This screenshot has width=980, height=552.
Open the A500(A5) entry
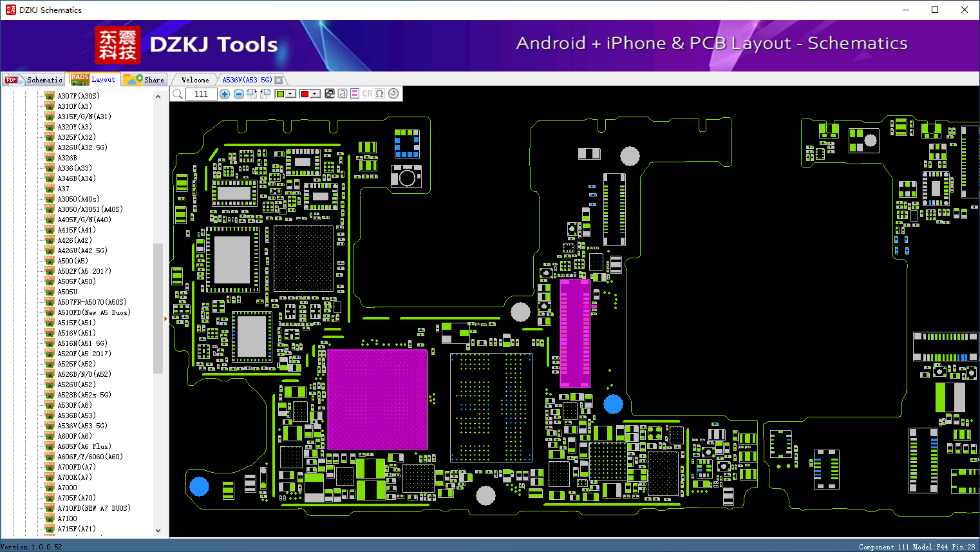tap(73, 261)
